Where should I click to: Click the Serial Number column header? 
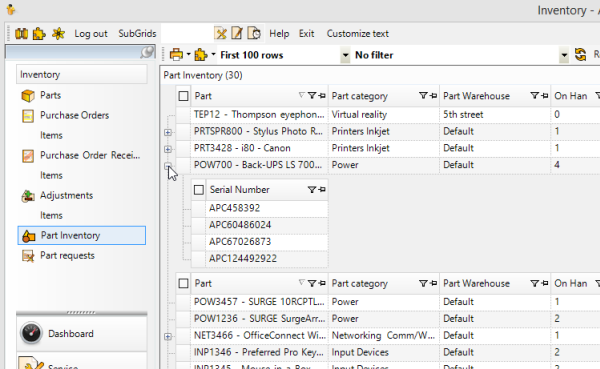pos(267,190)
